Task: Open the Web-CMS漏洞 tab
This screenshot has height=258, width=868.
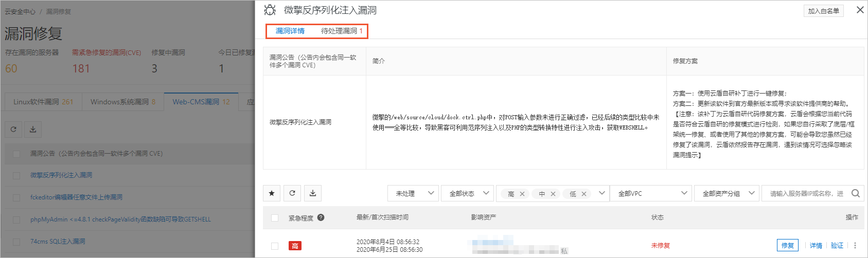Action: click(x=201, y=102)
